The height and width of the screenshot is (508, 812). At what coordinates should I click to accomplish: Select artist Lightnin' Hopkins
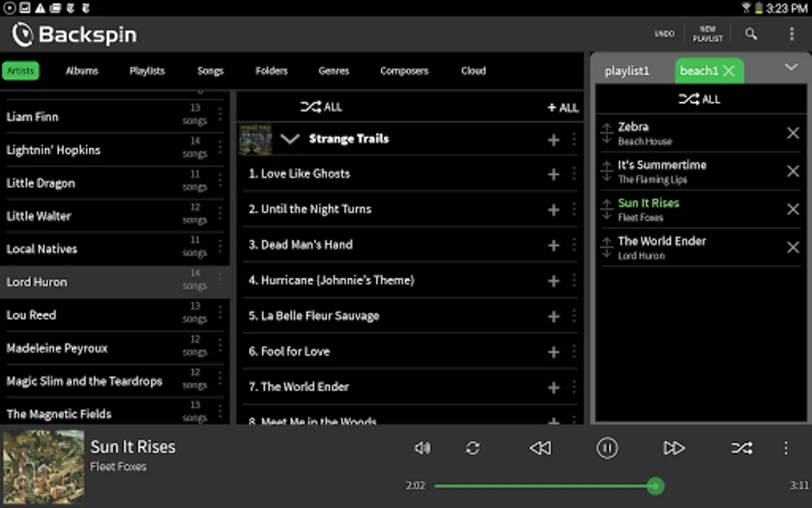point(115,150)
